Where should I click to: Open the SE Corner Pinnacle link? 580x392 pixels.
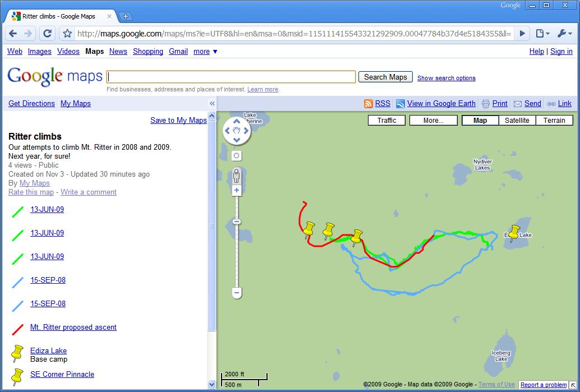(62, 374)
